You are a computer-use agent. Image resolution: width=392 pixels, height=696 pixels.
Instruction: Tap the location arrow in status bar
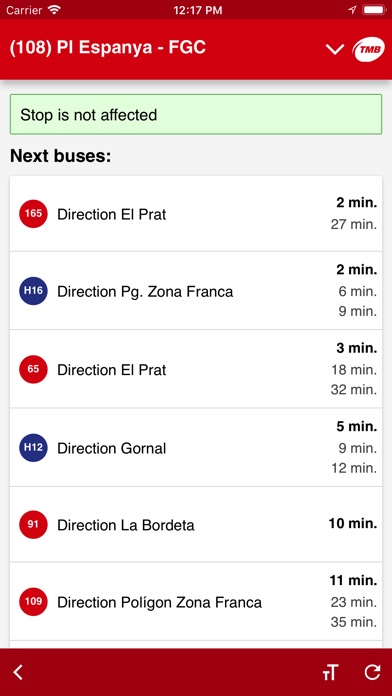point(352,10)
